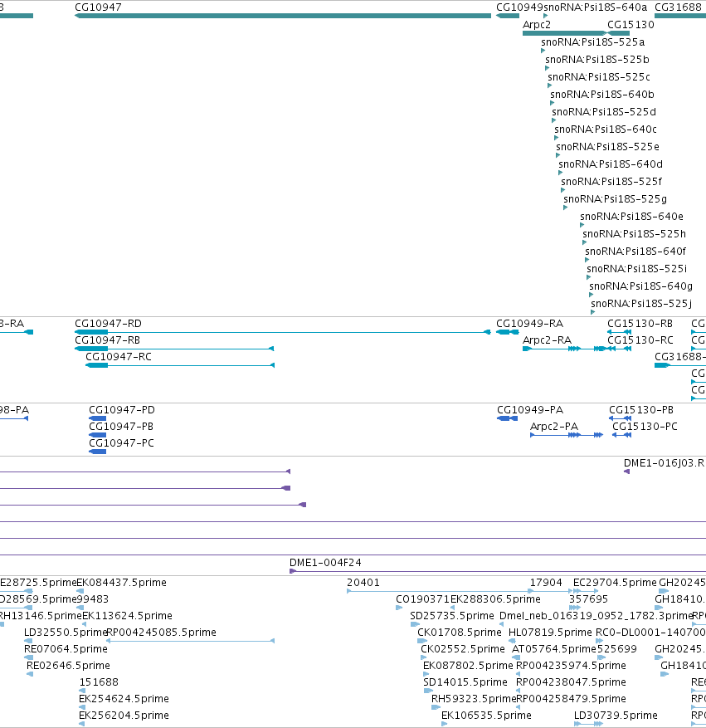The width and height of the screenshot is (706, 728).
Task: Select the CG10947-RC transcript
Action: click(x=180, y=365)
